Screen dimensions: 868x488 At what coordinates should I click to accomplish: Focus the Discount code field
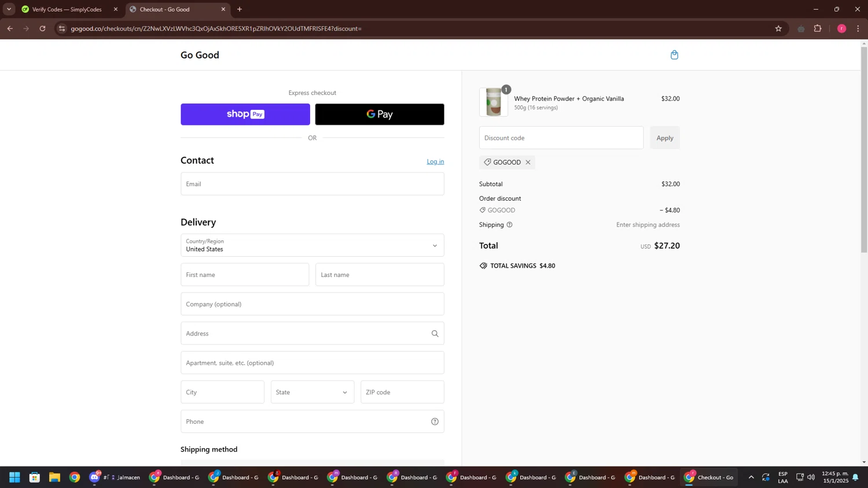click(561, 138)
